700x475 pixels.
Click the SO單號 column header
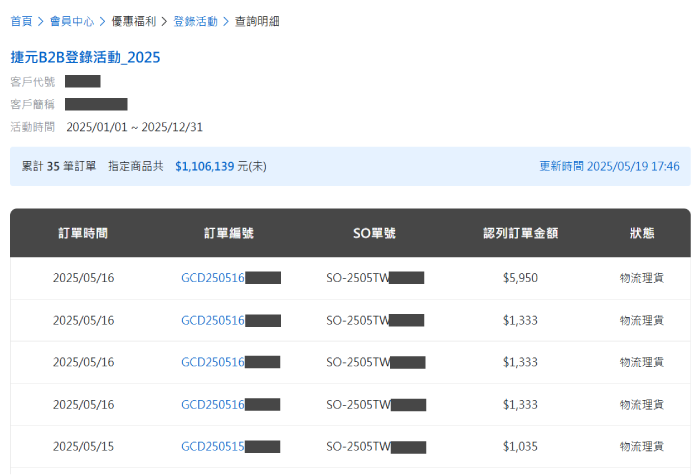[375, 233]
